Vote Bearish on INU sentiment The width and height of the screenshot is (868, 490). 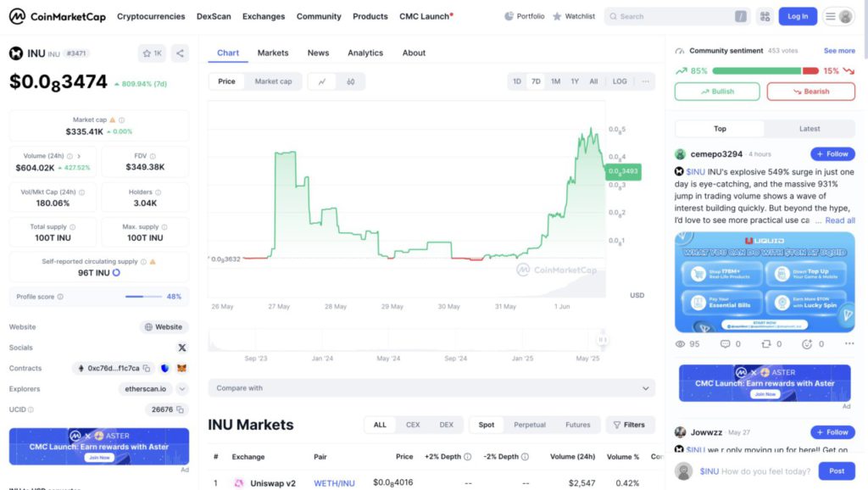811,92
